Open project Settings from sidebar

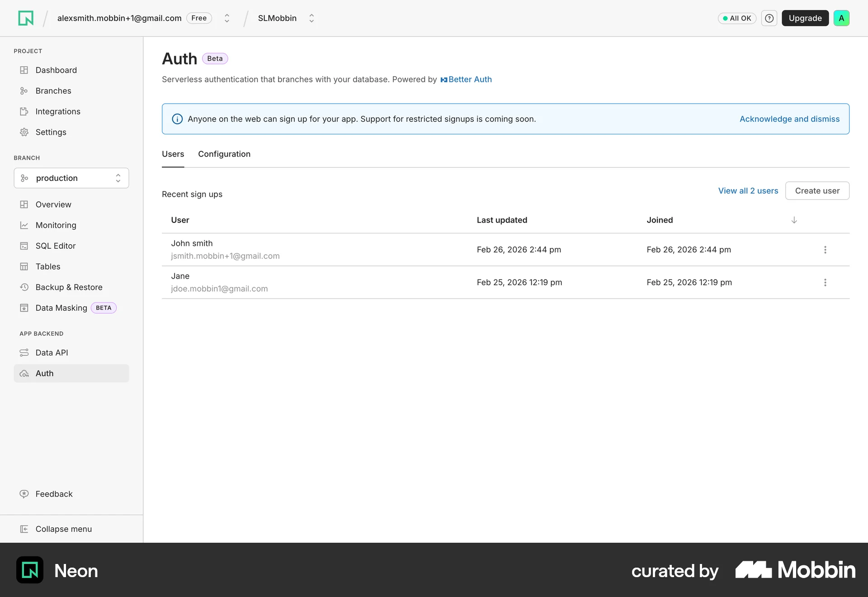71,132
